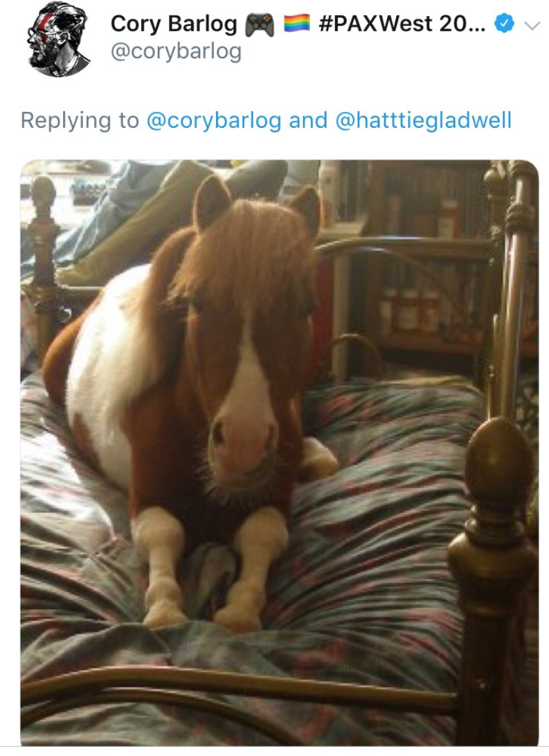Open the @hatttiegladwell mention link
The height and width of the screenshot is (756, 549).
(423, 120)
